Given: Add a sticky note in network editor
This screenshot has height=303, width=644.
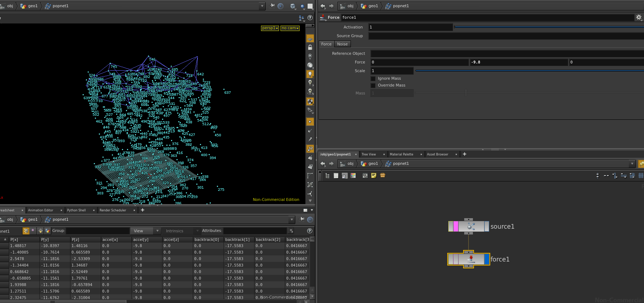Looking at the screenshot, I should pyautogui.click(x=374, y=176).
